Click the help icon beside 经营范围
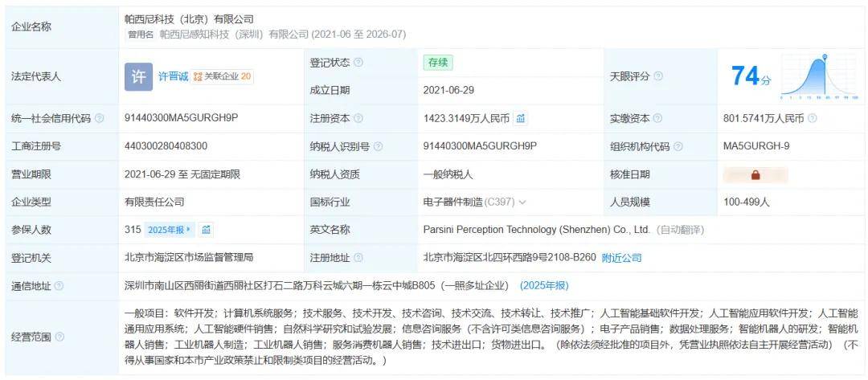868x380 pixels. [59, 337]
